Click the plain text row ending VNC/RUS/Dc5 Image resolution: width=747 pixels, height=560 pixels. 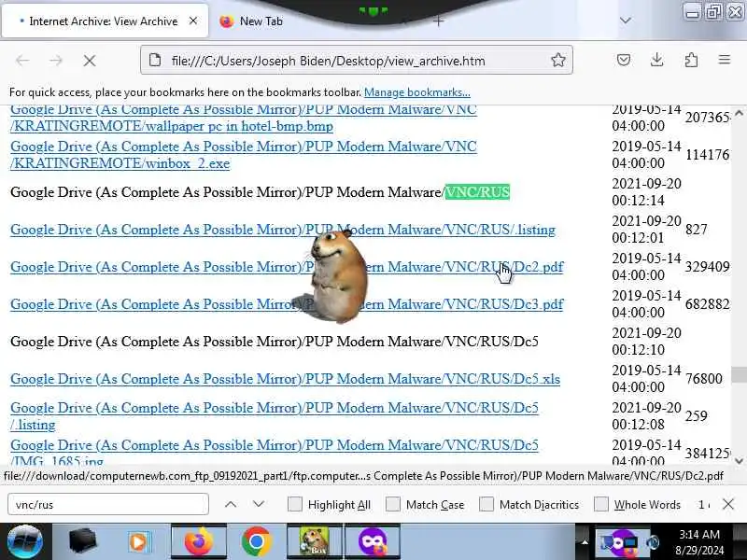click(x=275, y=342)
